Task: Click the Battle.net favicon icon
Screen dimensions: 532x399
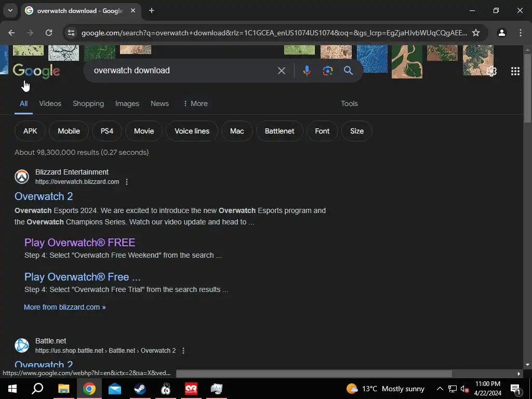Action: pos(22,345)
